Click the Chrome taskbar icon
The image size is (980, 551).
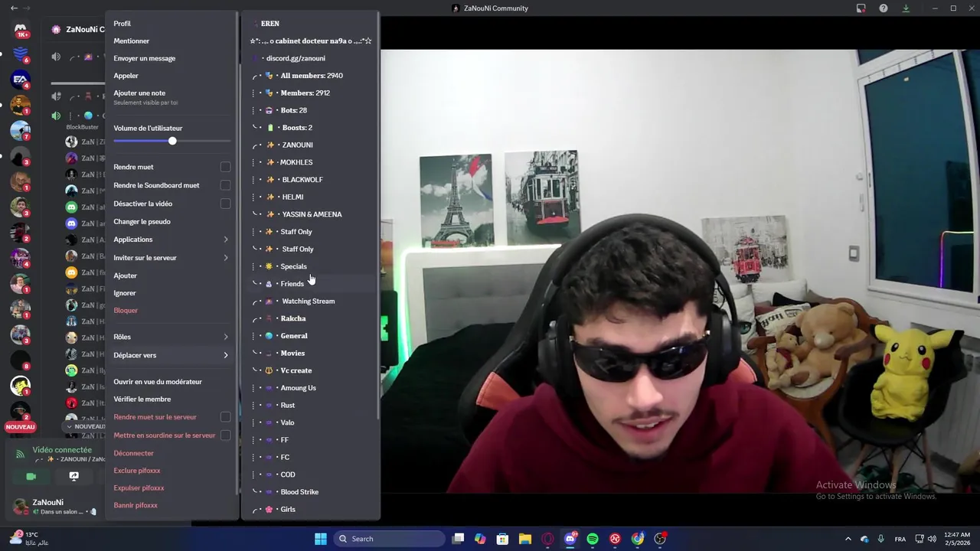click(x=638, y=539)
